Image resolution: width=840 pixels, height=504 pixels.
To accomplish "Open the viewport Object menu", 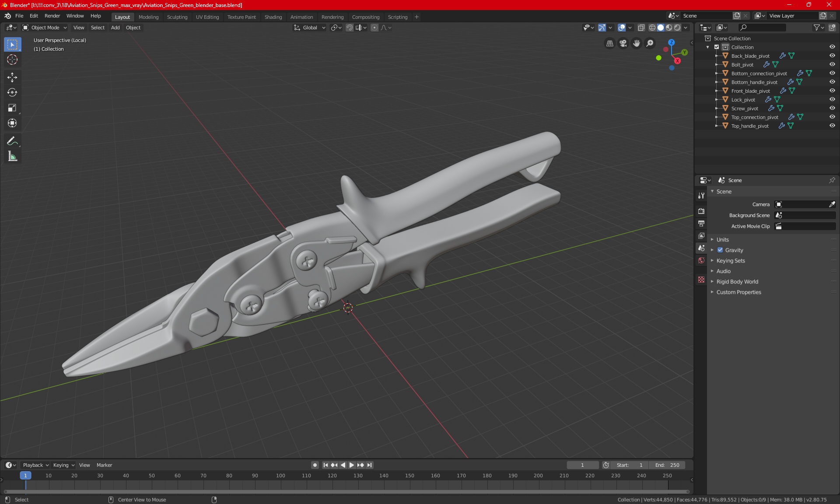I will (x=133, y=28).
